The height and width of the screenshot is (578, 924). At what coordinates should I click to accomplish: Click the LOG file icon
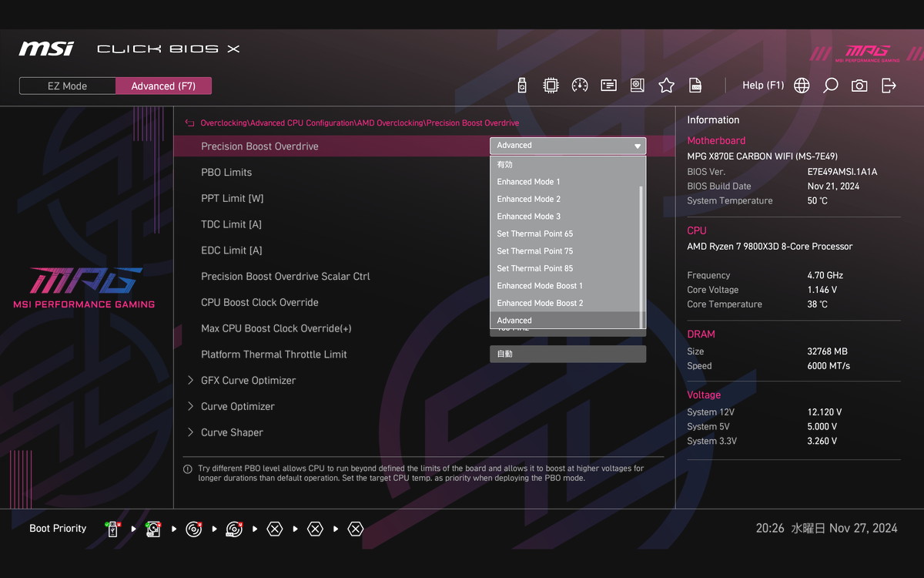point(695,86)
